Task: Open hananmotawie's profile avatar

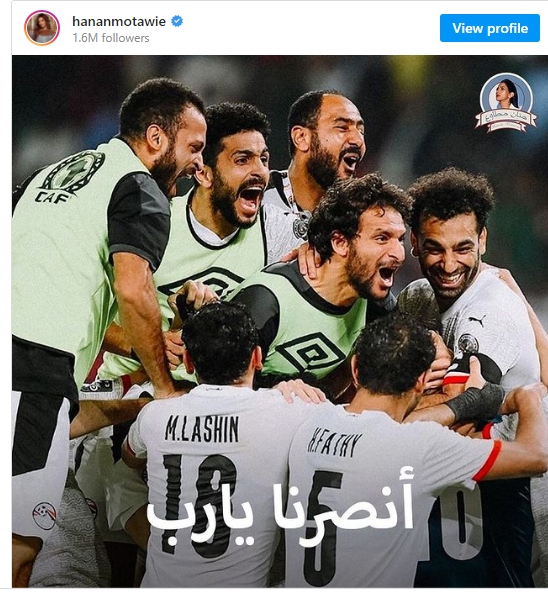Action: (x=42, y=28)
